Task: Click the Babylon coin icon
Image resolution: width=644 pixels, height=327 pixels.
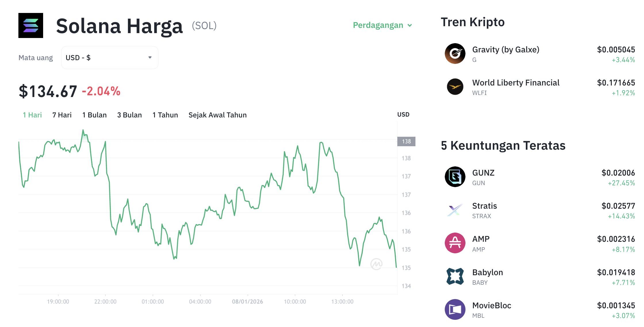Action: pos(455,276)
